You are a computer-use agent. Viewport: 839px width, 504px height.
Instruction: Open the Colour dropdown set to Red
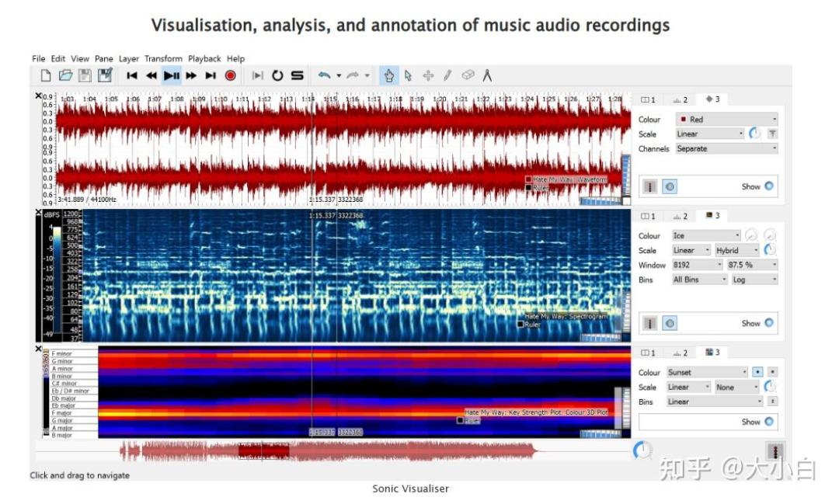tap(726, 119)
